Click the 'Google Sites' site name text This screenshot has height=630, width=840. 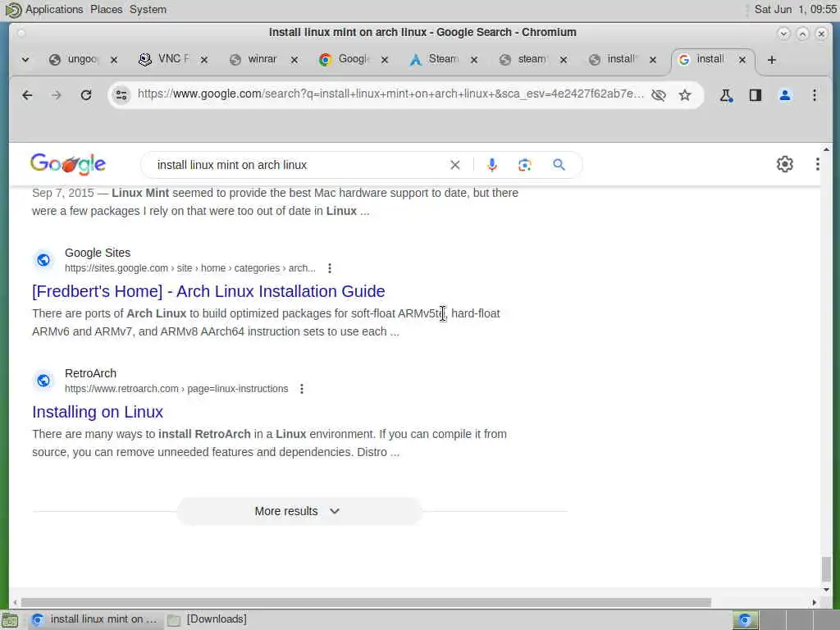tap(98, 253)
